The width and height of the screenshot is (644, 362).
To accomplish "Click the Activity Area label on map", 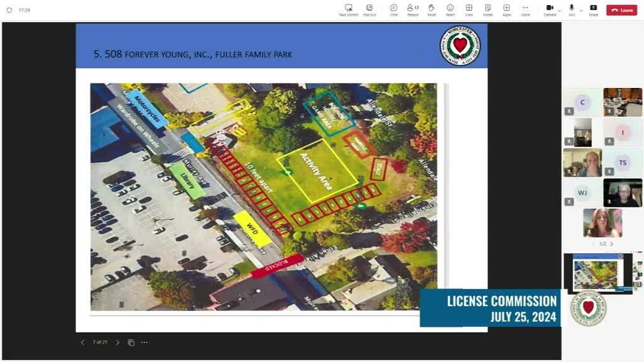I will pyautogui.click(x=316, y=171).
